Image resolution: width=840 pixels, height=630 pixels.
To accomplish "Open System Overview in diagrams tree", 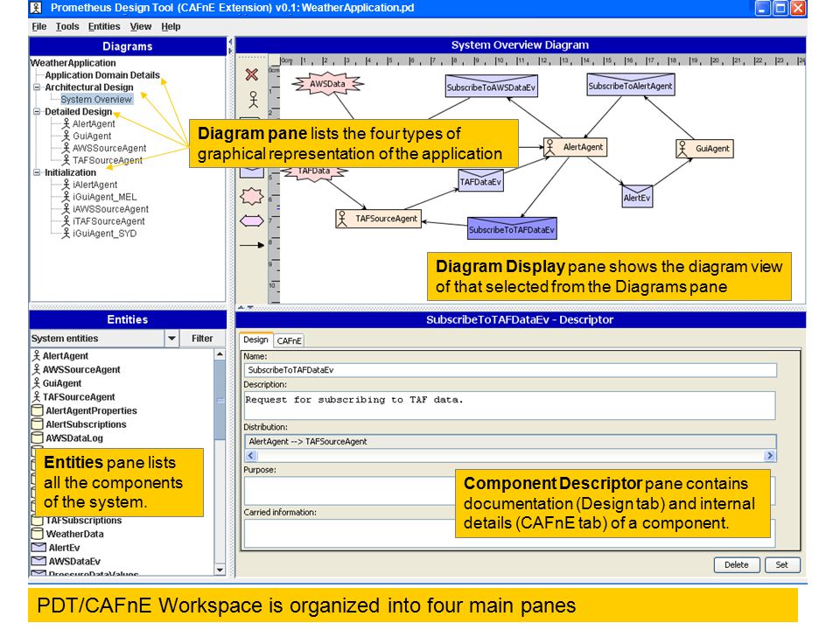I will point(96,99).
